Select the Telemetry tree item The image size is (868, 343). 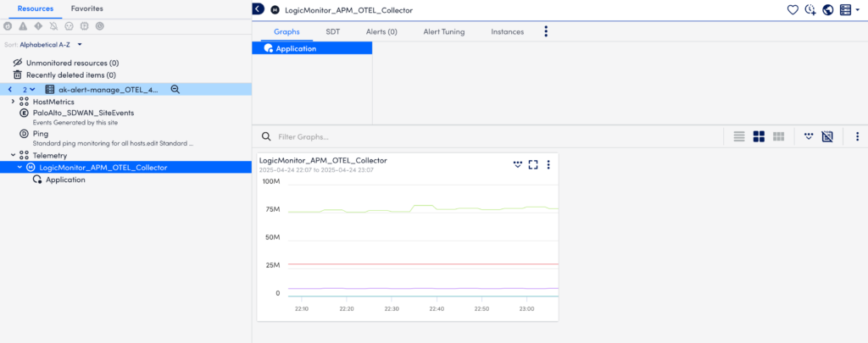[x=50, y=156]
